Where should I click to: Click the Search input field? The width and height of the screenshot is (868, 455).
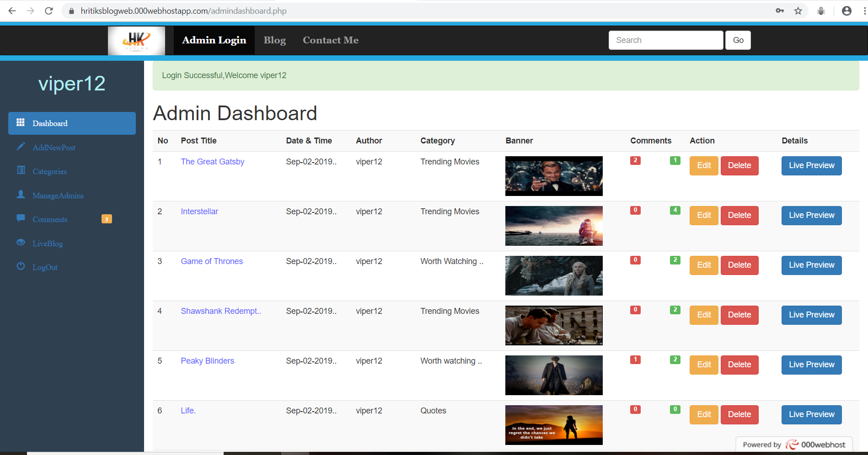click(666, 40)
